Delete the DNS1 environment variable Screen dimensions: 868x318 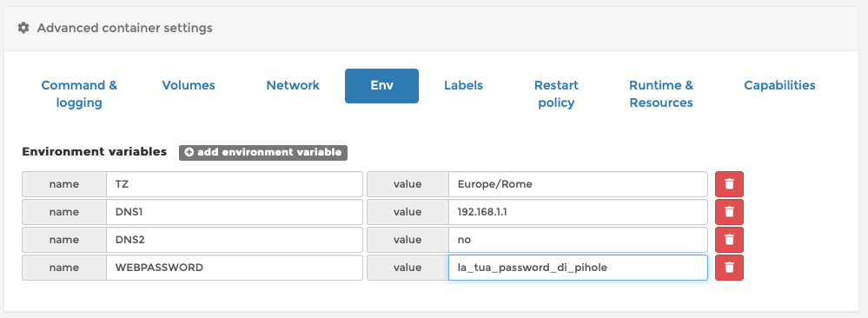click(729, 212)
